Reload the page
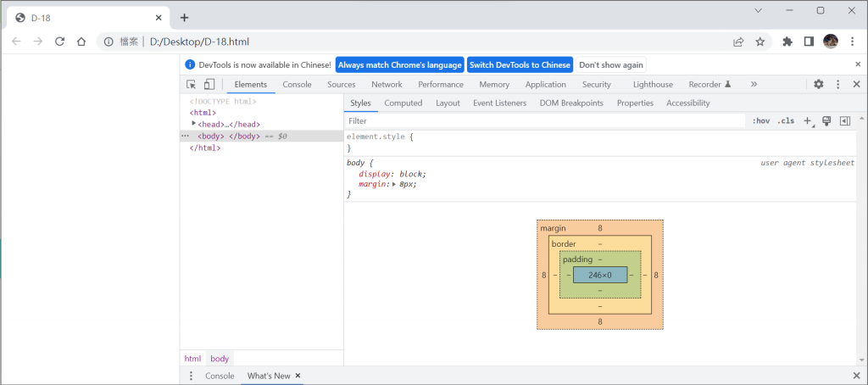 (60, 42)
